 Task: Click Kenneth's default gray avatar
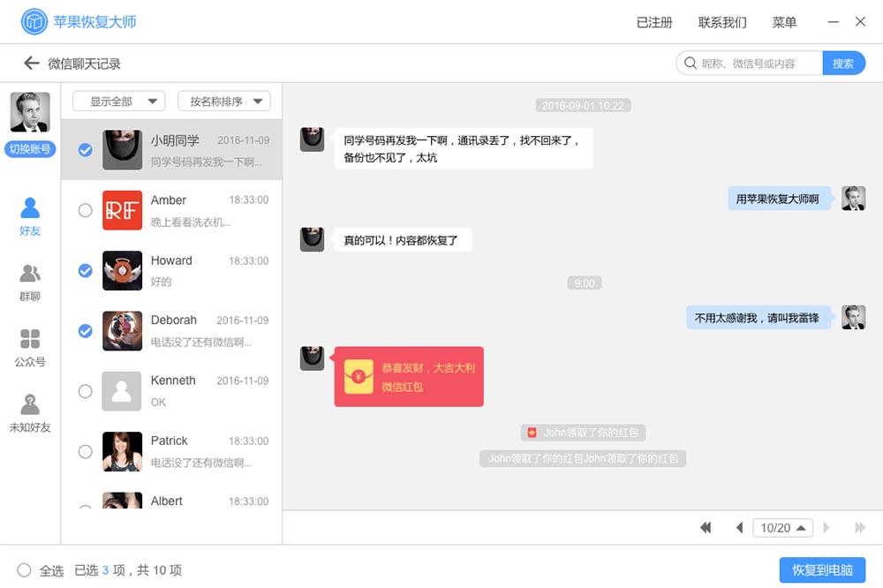tap(122, 391)
